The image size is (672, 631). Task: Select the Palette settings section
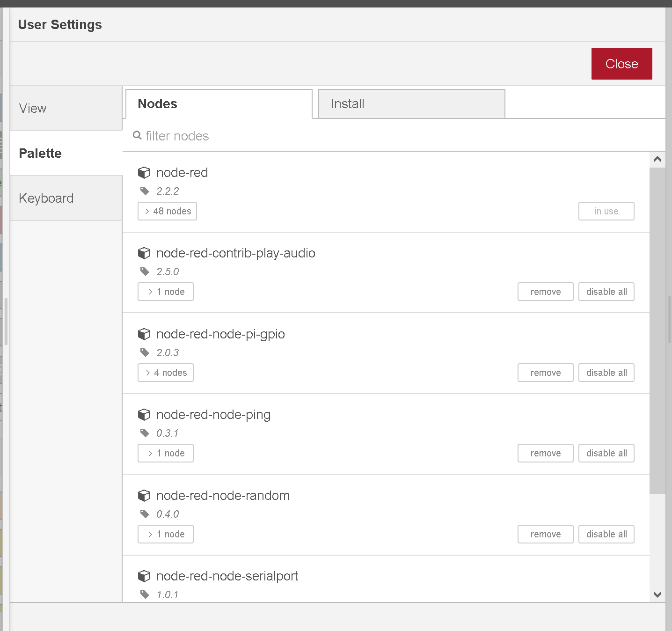click(x=66, y=153)
